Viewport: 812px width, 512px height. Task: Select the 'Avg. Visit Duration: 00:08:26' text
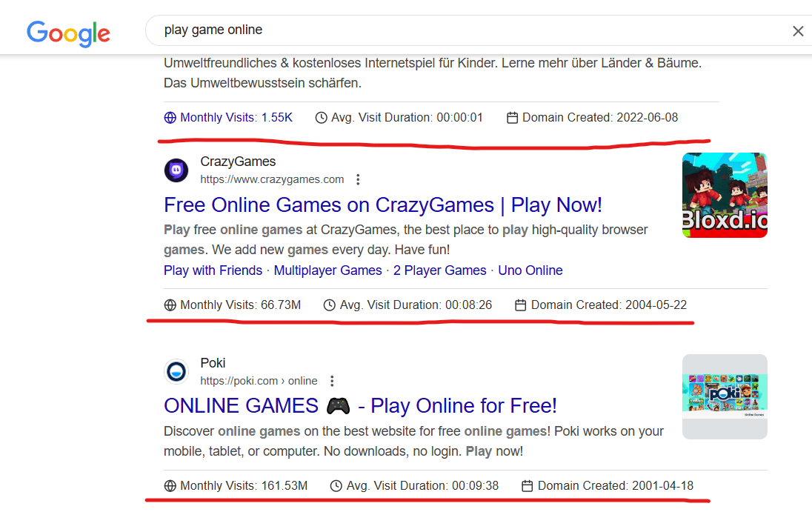(x=416, y=305)
